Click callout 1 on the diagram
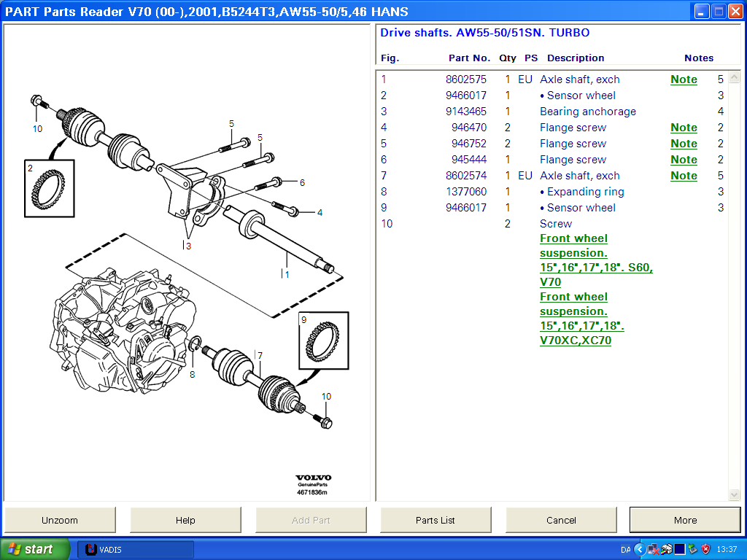747x560 pixels. pos(287,274)
